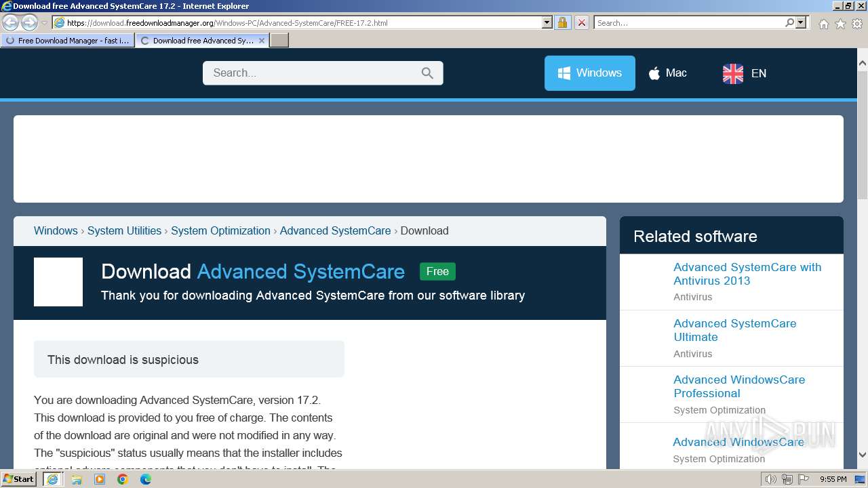Expand the address bar autocomplete dropdown
The height and width of the screenshot is (488, 868).
(547, 22)
